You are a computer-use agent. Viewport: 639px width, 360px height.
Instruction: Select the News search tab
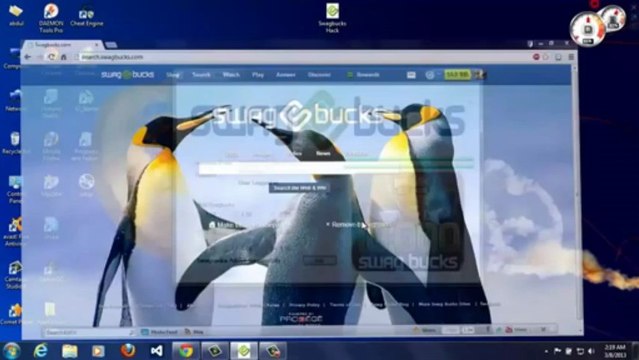click(323, 154)
